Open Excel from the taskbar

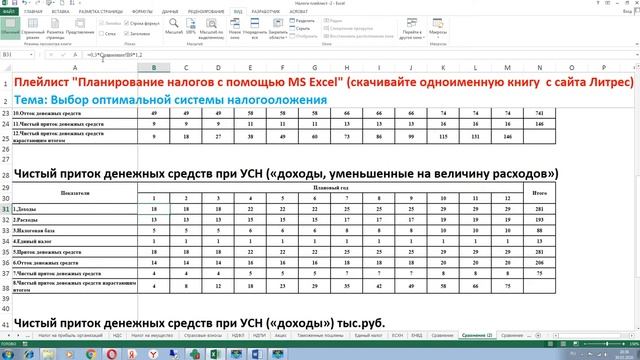[215, 354]
